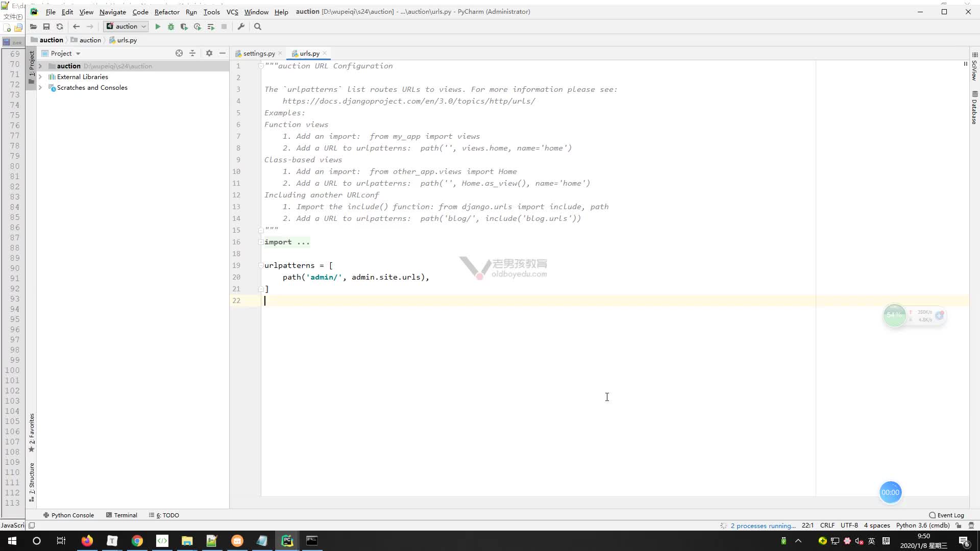Screen dimensions: 980x551
Task: Save all files with the floppy icon
Action: tap(46, 27)
